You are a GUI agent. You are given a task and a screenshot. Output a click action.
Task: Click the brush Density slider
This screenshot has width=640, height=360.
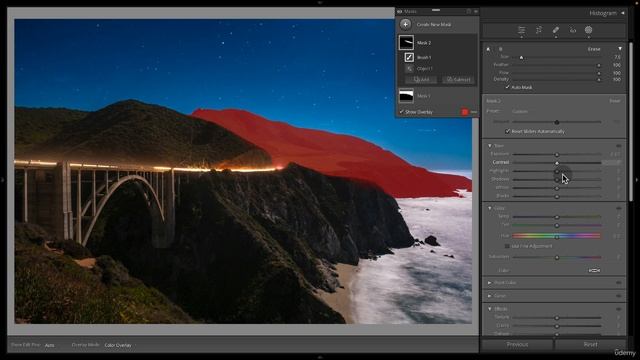[557, 80]
